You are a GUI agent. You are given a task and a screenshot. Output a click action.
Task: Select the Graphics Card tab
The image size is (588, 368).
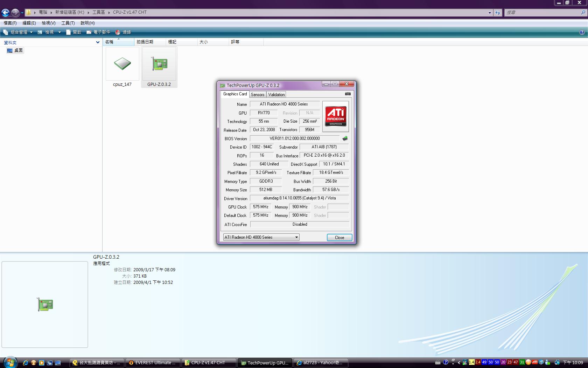pos(235,94)
